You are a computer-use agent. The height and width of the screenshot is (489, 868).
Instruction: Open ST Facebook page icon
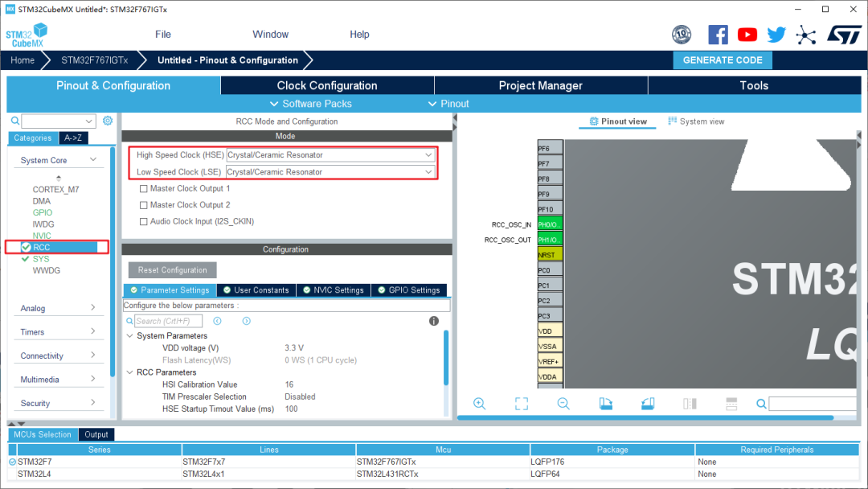point(718,35)
